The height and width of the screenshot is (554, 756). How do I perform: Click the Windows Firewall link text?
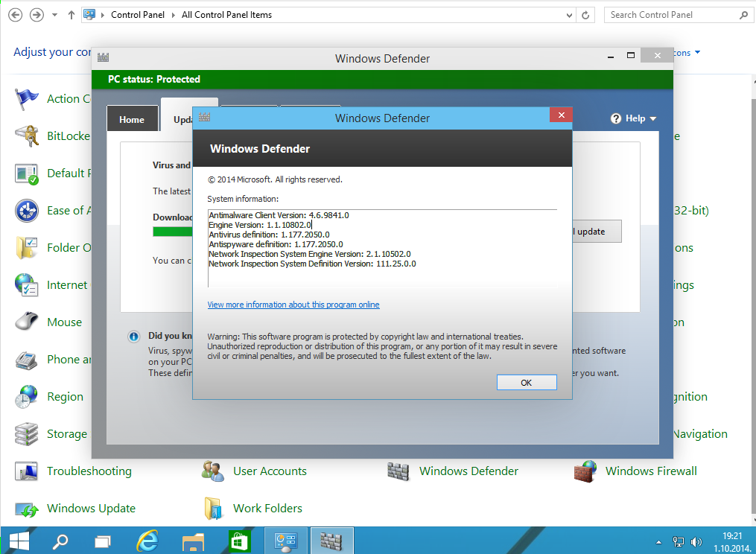[x=652, y=471]
